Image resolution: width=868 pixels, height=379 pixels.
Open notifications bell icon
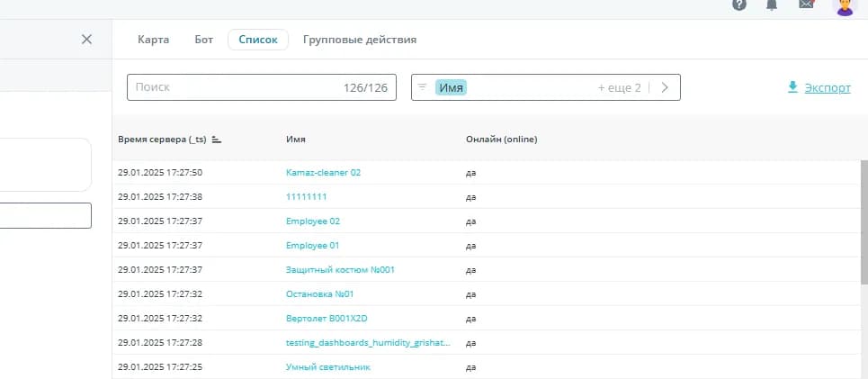[772, 5]
